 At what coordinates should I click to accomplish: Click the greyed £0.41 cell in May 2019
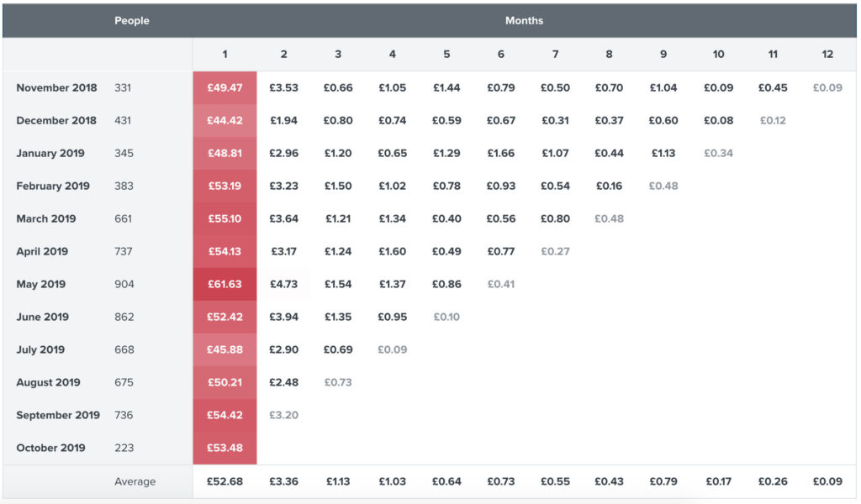pyautogui.click(x=501, y=284)
